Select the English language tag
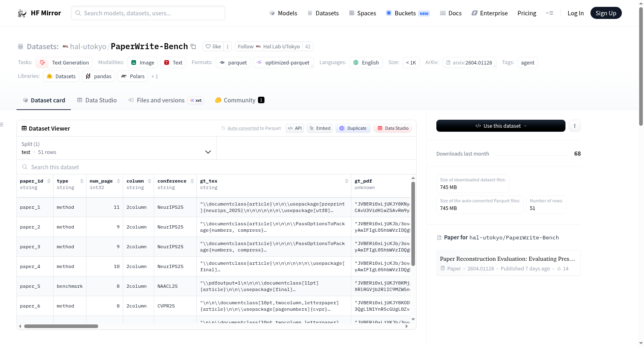 tap(366, 62)
